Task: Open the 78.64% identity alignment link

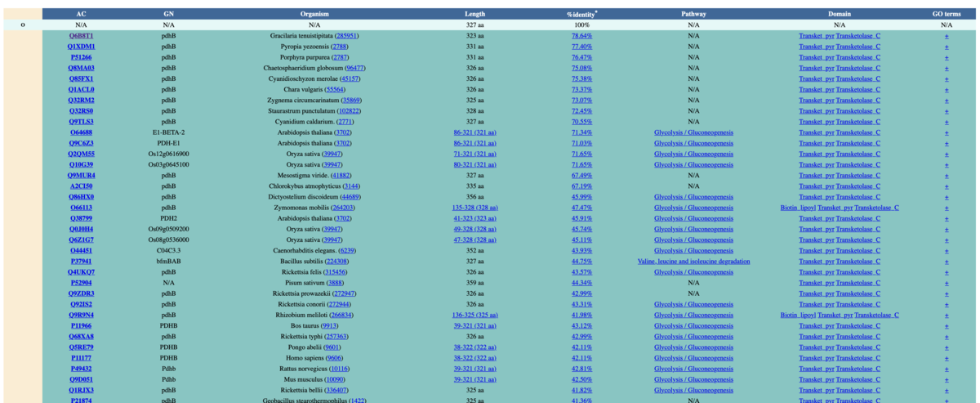Action: (582, 36)
